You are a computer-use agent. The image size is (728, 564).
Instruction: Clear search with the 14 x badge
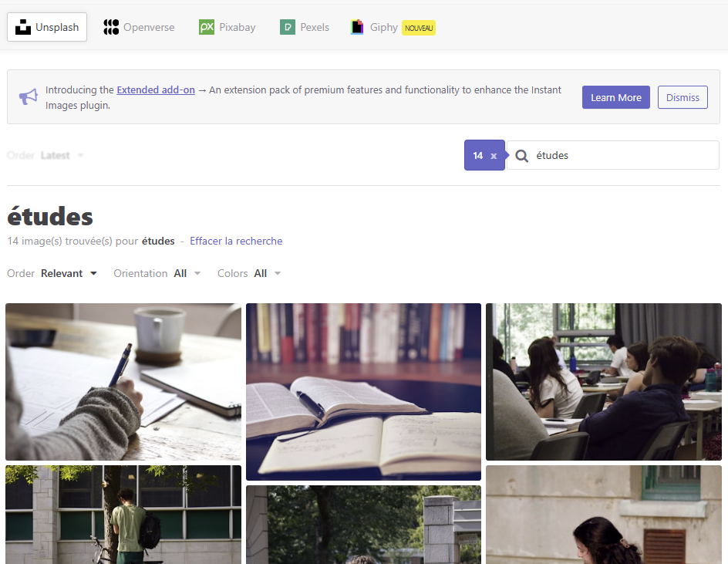pos(484,155)
